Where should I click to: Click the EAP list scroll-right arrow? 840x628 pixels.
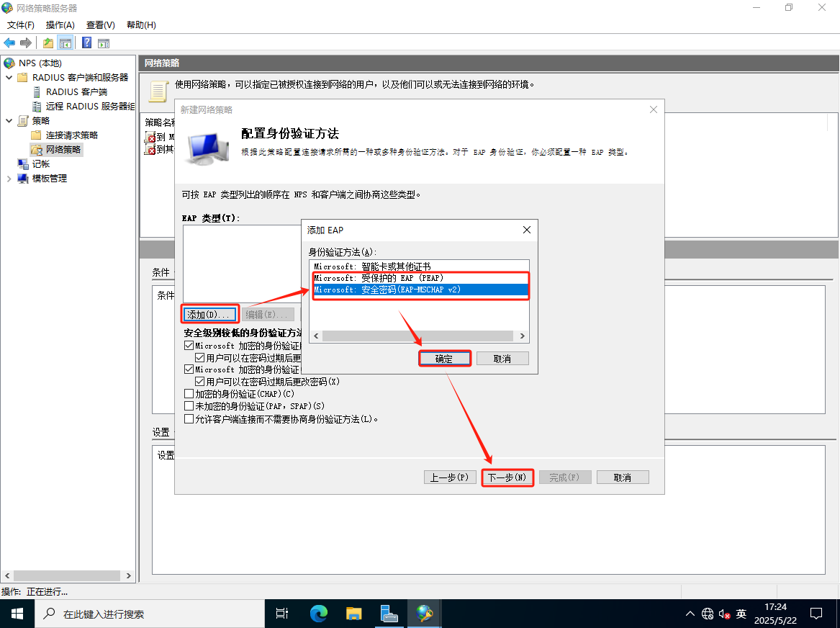click(x=523, y=336)
